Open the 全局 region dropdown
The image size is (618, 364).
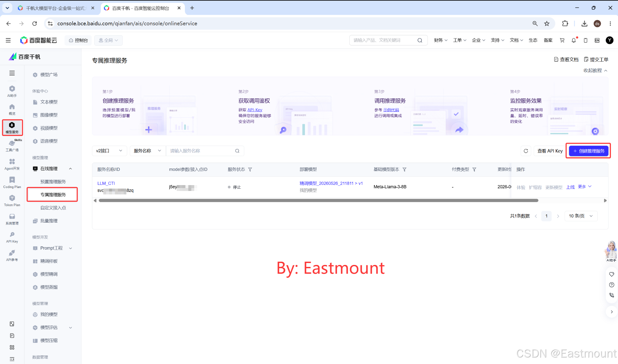109,40
